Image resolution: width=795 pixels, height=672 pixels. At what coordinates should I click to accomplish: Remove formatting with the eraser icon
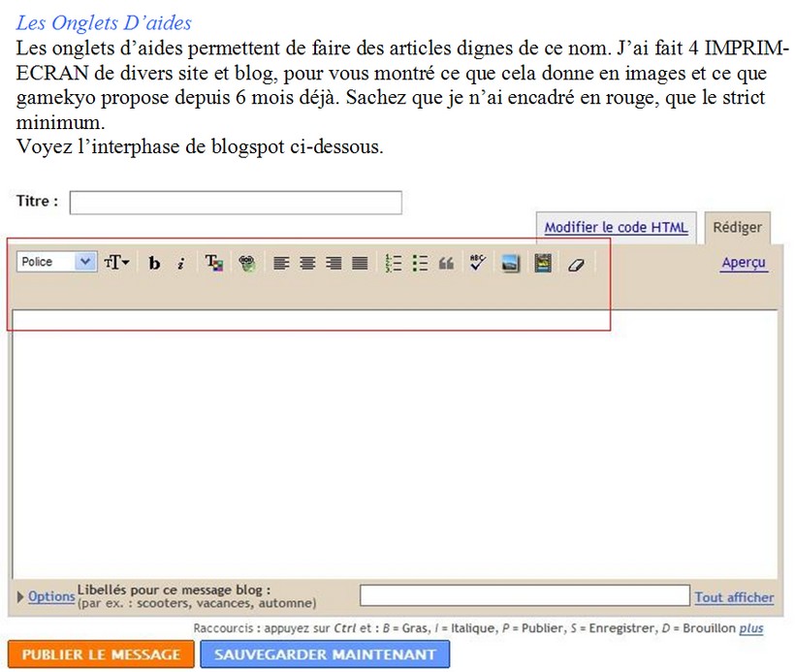pos(576,264)
